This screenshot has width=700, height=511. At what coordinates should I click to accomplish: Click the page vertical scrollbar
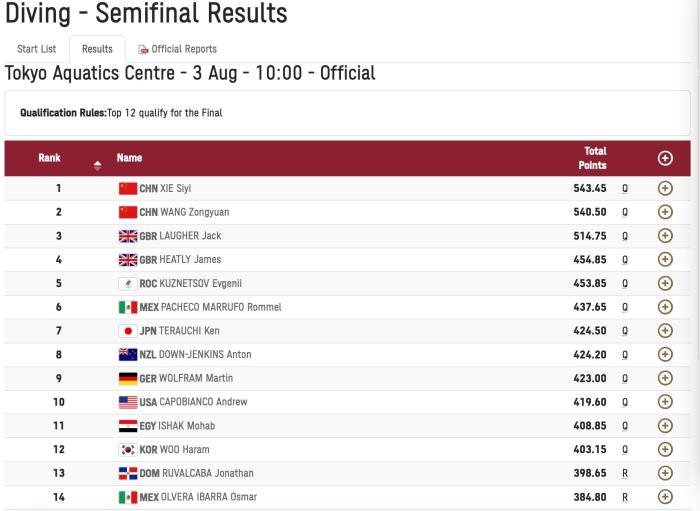[697, 214]
